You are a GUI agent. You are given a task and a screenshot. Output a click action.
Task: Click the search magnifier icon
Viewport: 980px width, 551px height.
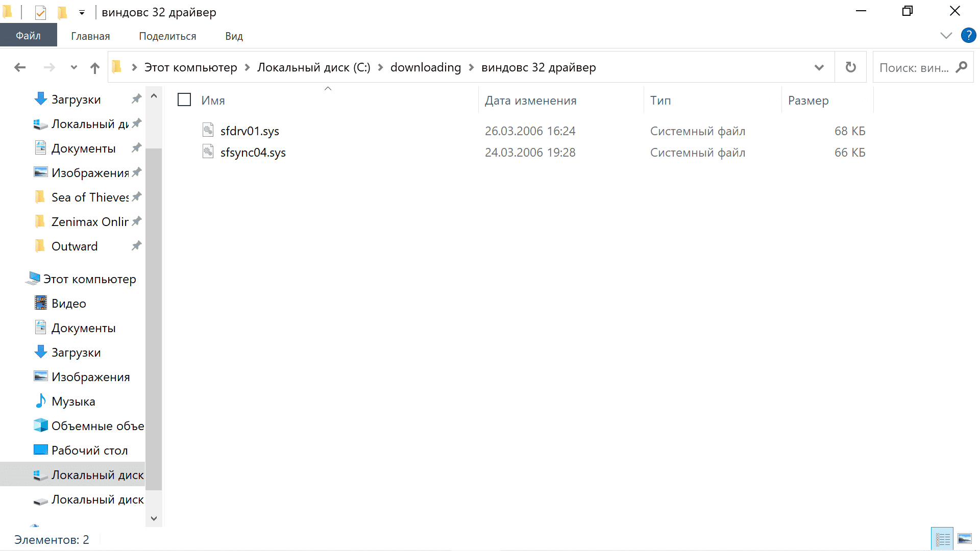961,67
